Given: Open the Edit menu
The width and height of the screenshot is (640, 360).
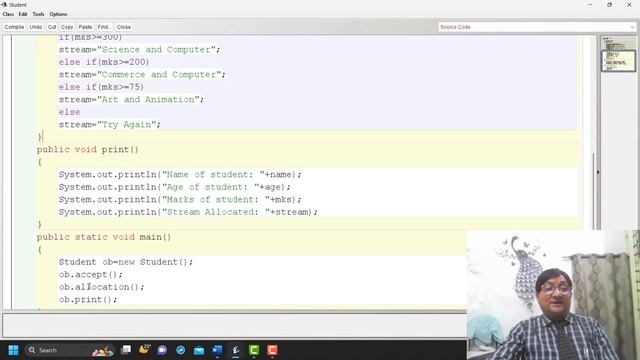Looking at the screenshot, I should 23,14.
